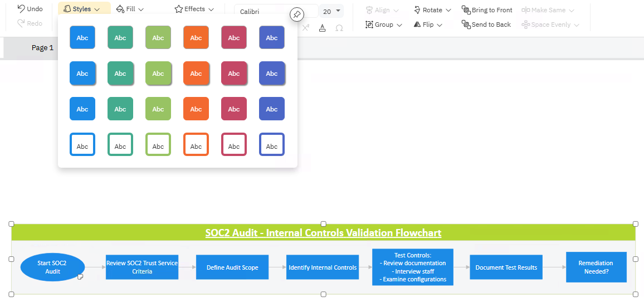
Task: Switch to the Page 1 tab
Action: [42, 48]
